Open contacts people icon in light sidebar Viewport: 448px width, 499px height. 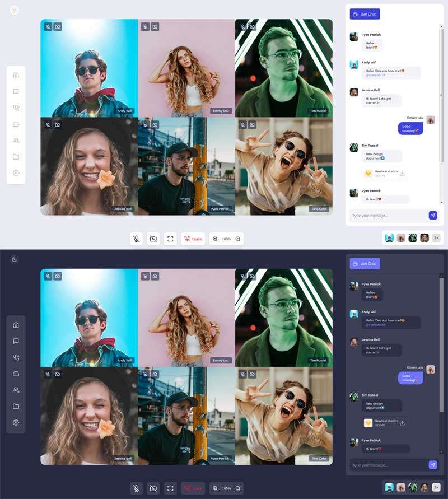pyautogui.click(x=16, y=141)
